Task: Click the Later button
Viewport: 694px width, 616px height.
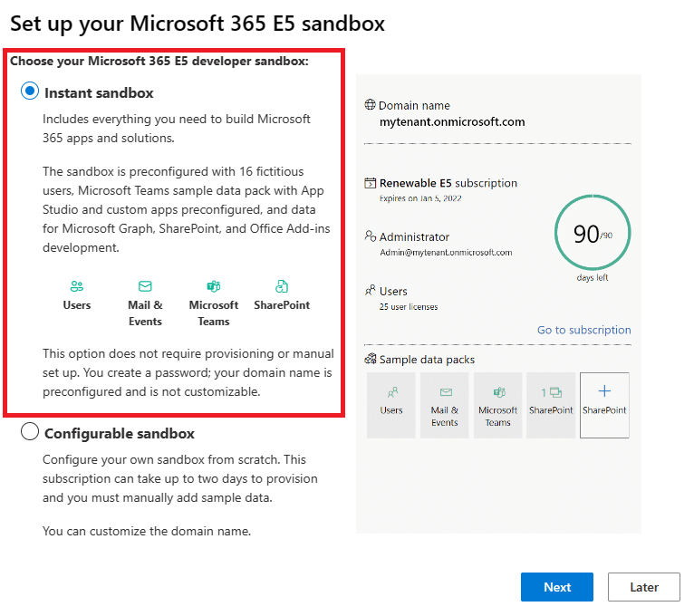Action: (x=644, y=587)
